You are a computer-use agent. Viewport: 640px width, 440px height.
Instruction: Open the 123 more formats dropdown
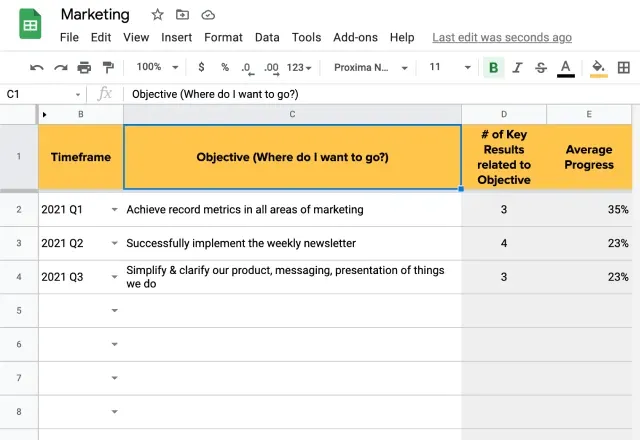299,67
